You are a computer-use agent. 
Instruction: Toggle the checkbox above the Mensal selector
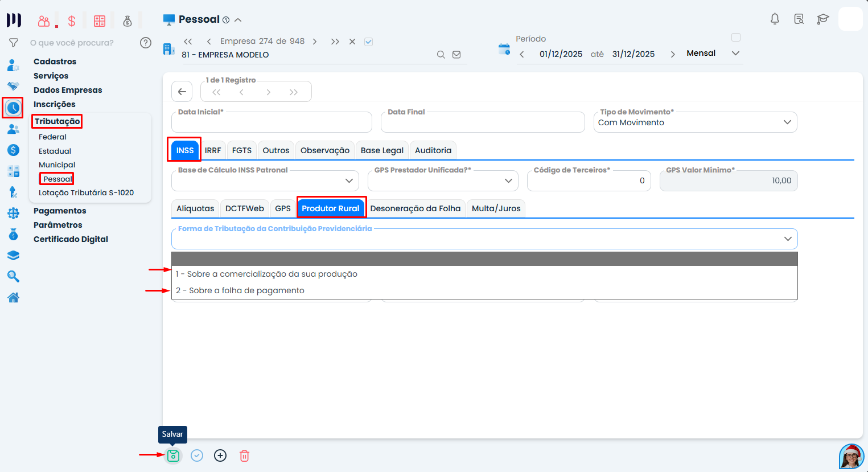tap(736, 37)
